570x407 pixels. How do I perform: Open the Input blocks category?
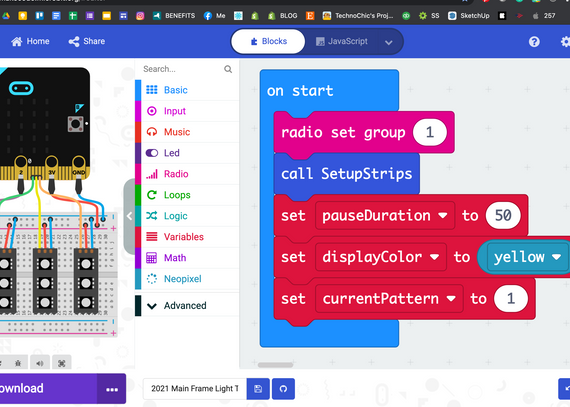tap(187, 111)
